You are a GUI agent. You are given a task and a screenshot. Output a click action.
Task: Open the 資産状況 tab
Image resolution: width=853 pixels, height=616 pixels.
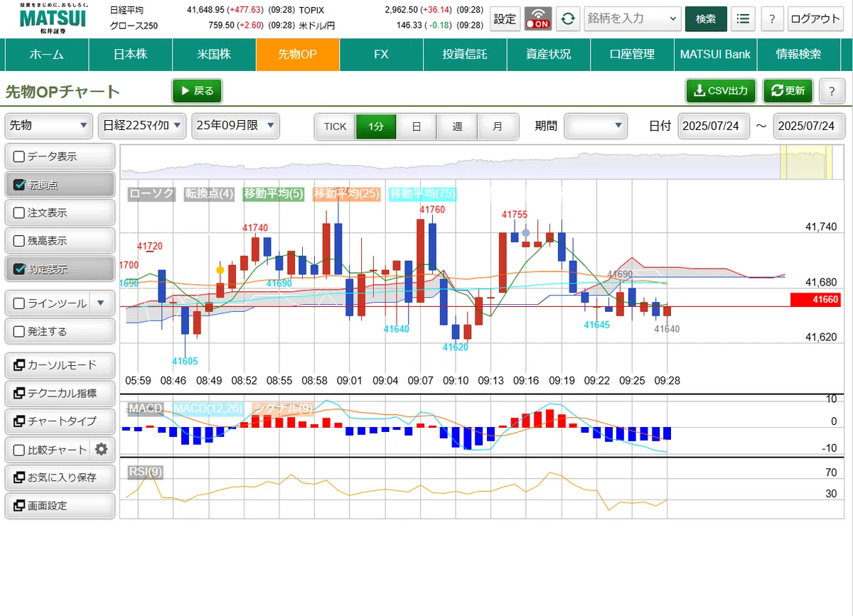tap(548, 54)
